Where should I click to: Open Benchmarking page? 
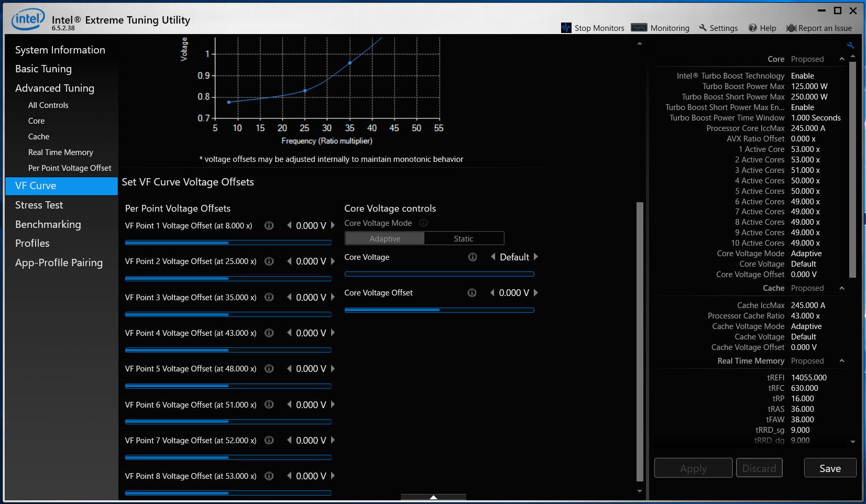(x=48, y=224)
